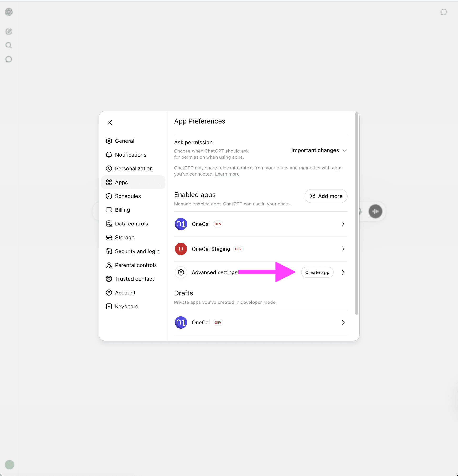Screen dimensions: 458x476
Task: Click the Schedules clock icon
Action: click(109, 196)
